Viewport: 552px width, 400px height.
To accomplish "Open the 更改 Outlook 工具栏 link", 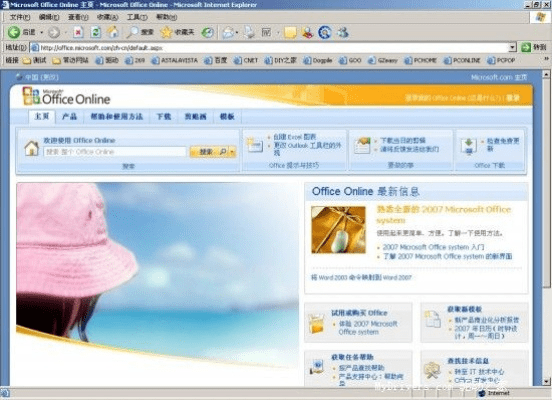I will point(307,149).
